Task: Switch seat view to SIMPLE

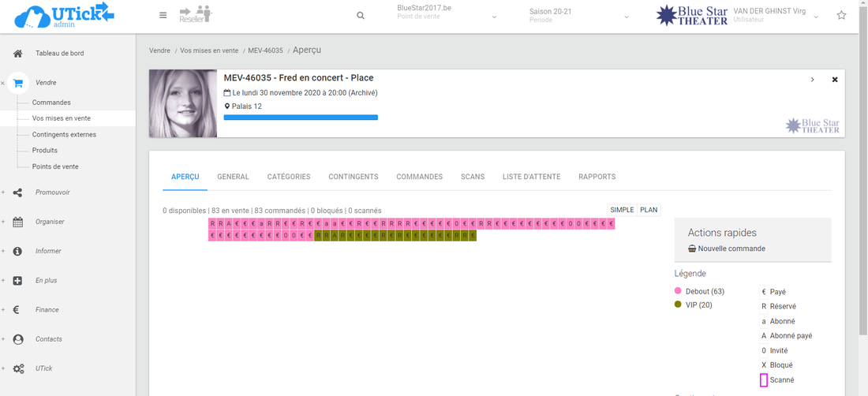Action: pyautogui.click(x=622, y=210)
